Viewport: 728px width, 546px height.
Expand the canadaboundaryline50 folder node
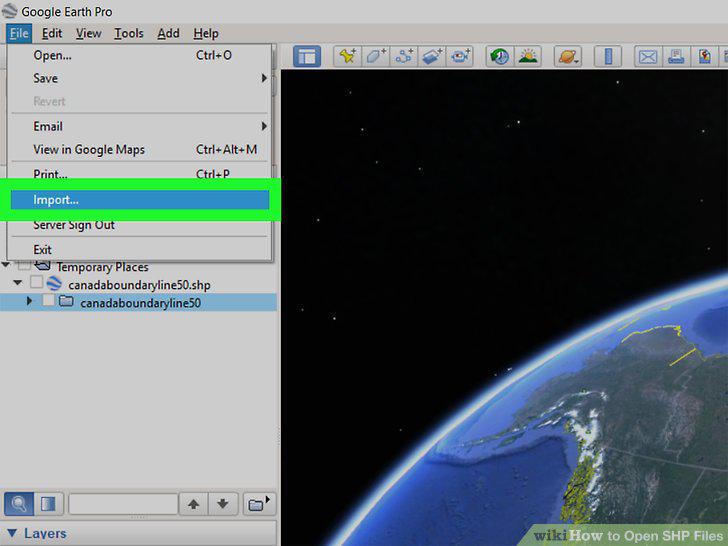coord(30,301)
